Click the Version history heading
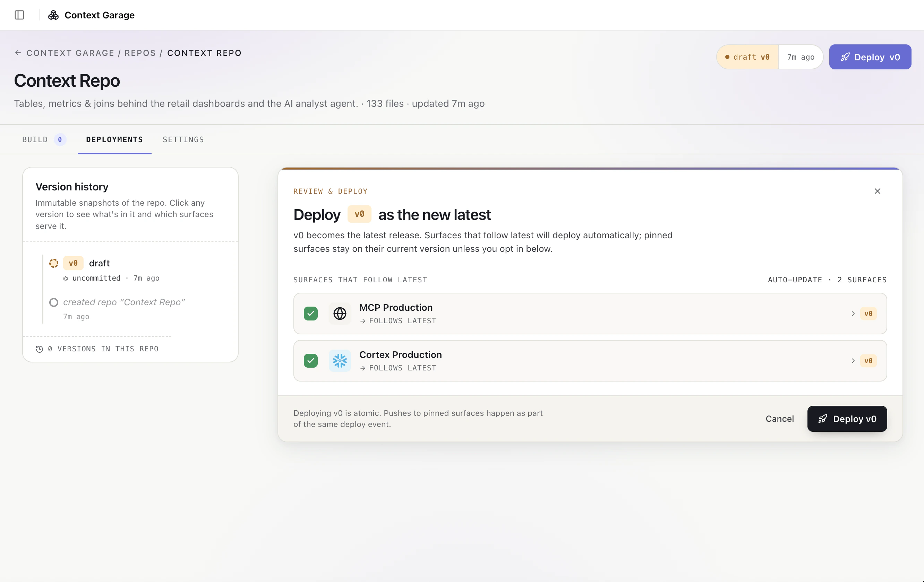The height and width of the screenshot is (582, 924). pyautogui.click(x=72, y=187)
